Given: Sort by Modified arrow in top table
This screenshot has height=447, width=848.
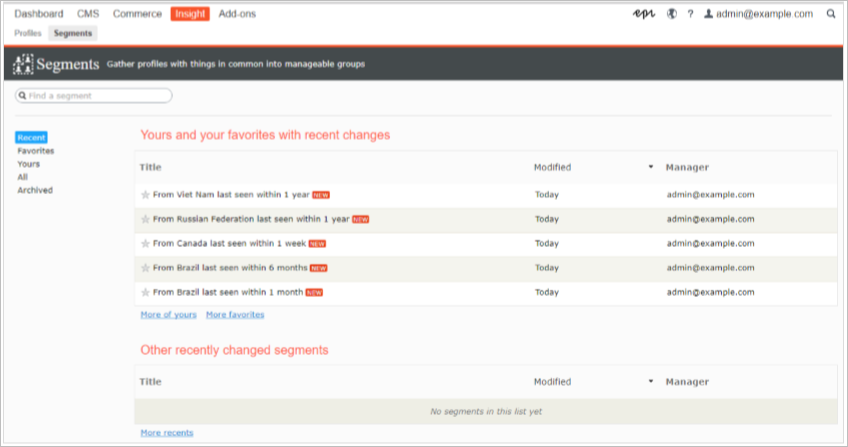Looking at the screenshot, I should (x=651, y=167).
